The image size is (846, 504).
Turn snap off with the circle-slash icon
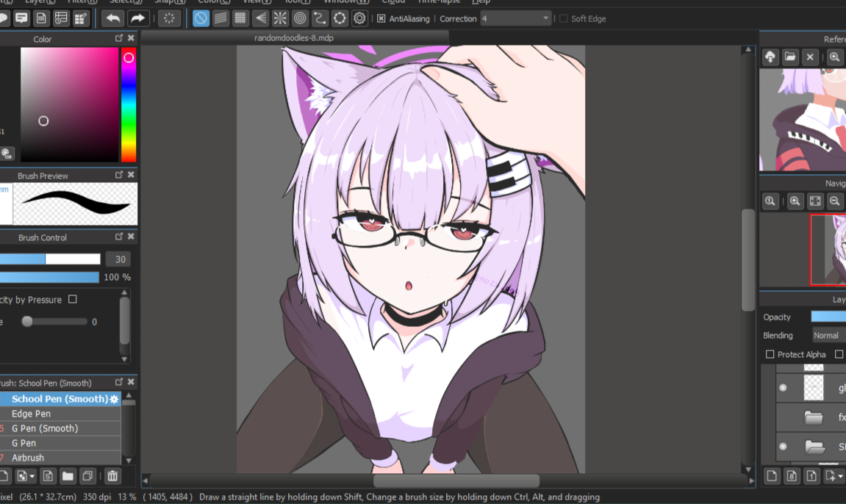(201, 18)
